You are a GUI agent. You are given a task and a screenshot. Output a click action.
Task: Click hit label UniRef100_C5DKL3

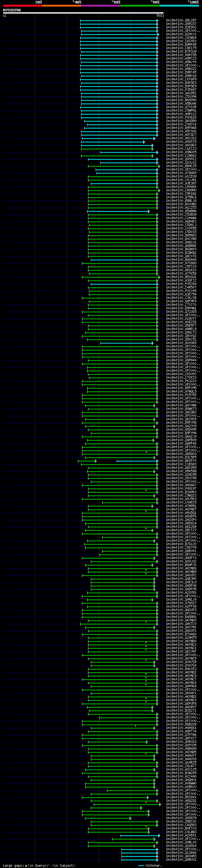(x=181, y=225)
